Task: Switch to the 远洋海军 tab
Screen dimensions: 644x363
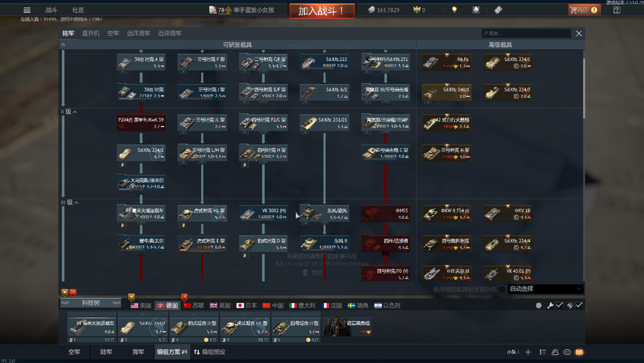Action: [x=138, y=33]
